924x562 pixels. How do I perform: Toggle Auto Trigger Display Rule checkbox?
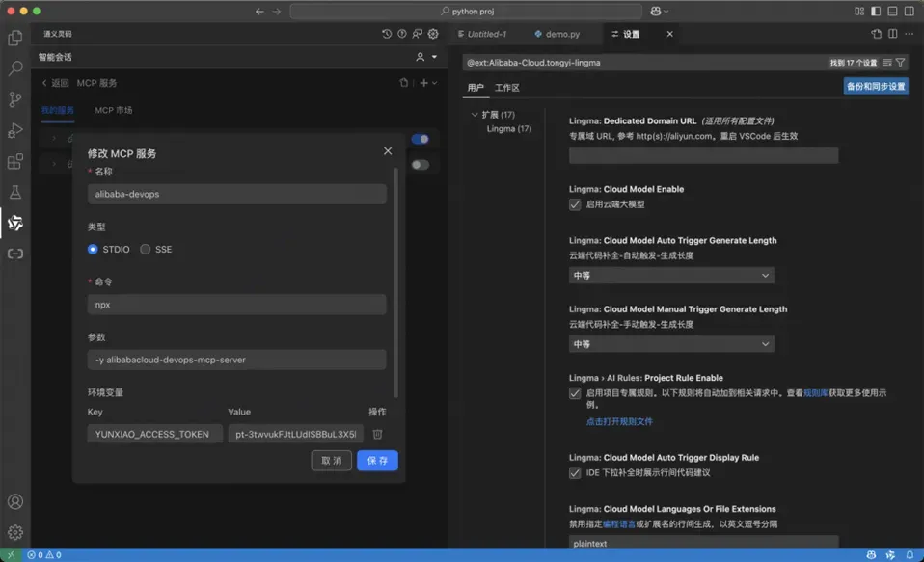click(575, 473)
